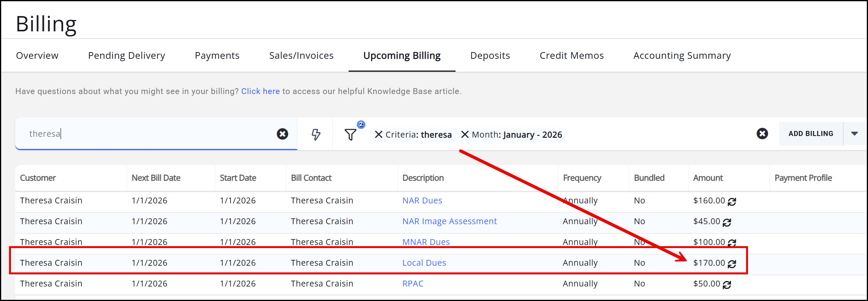Image resolution: width=868 pixels, height=301 pixels.
Task: Expand the Add Billing dropdown arrow
Action: [854, 134]
